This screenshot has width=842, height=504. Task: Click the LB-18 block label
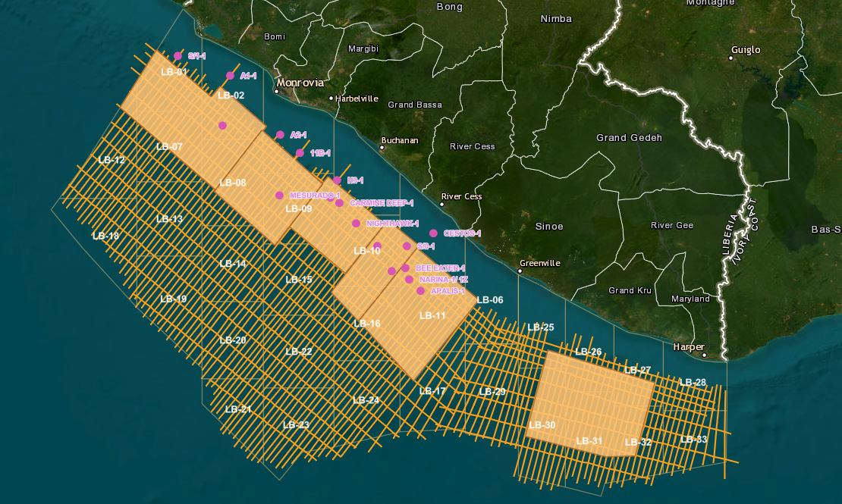[105, 236]
